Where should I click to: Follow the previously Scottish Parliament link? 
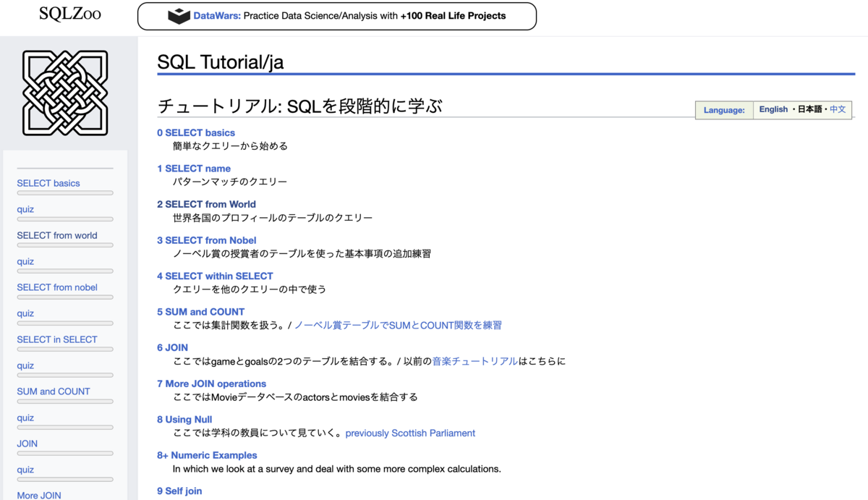(410, 433)
